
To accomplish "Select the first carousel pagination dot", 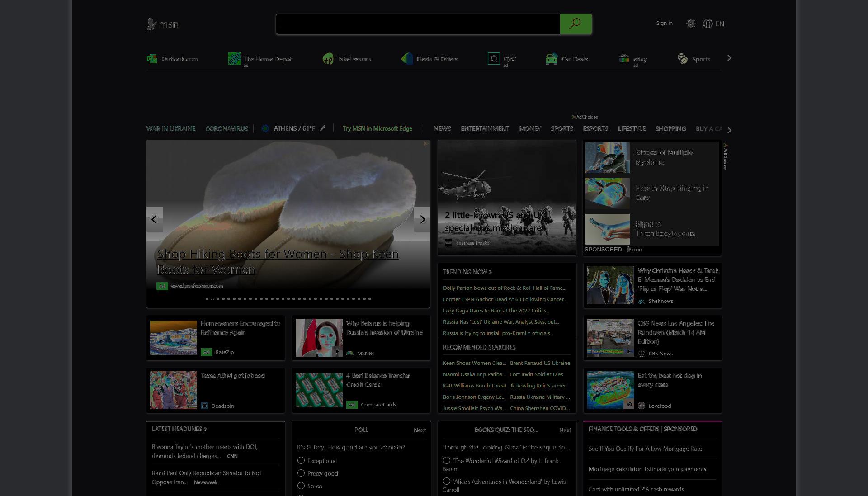I will coord(207,298).
